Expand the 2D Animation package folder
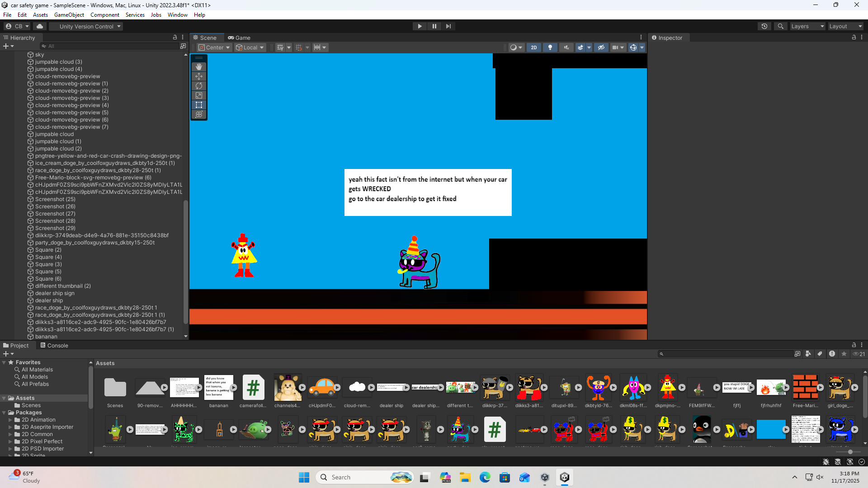The image size is (868, 488). pos(10,420)
